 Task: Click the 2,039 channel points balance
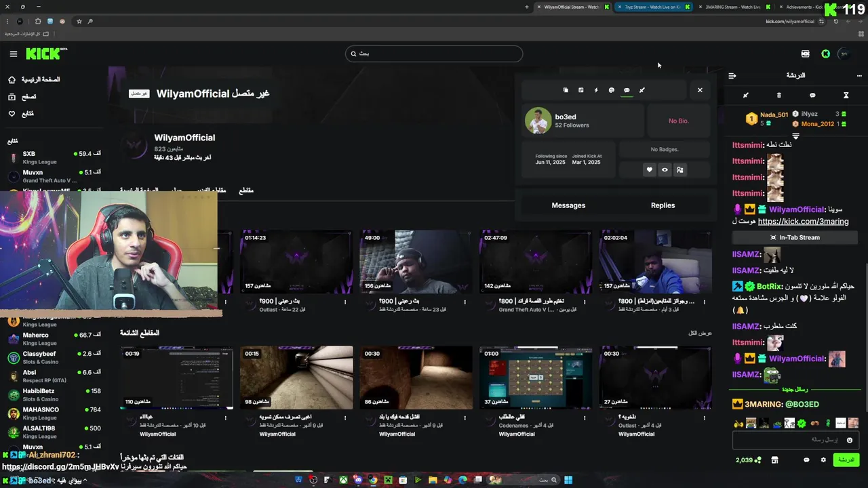pyautogui.click(x=748, y=460)
